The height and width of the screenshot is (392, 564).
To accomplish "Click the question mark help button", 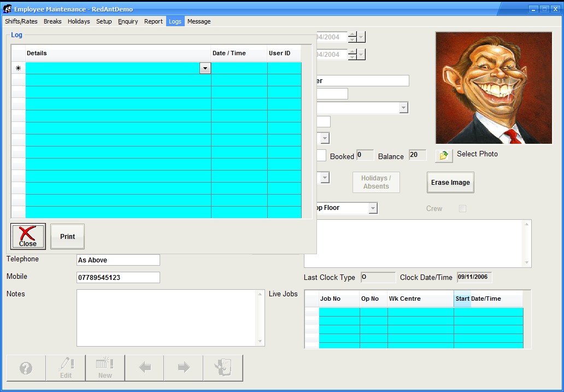I will 26,368.
